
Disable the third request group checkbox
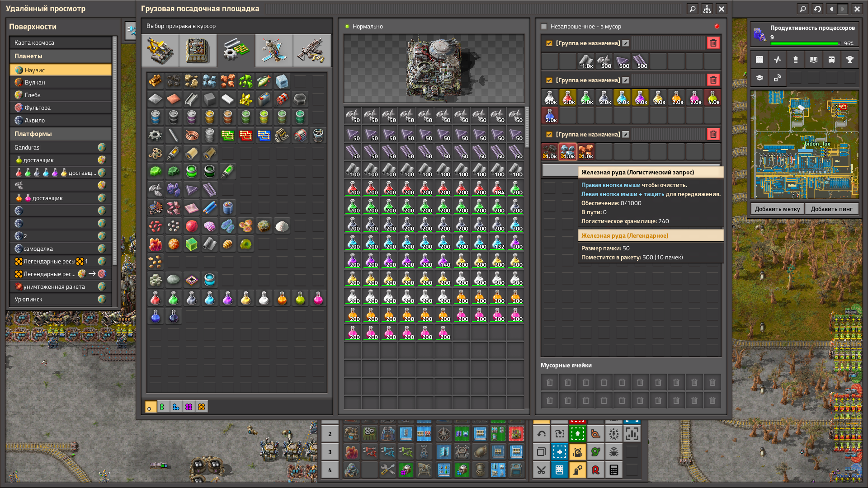tap(549, 135)
